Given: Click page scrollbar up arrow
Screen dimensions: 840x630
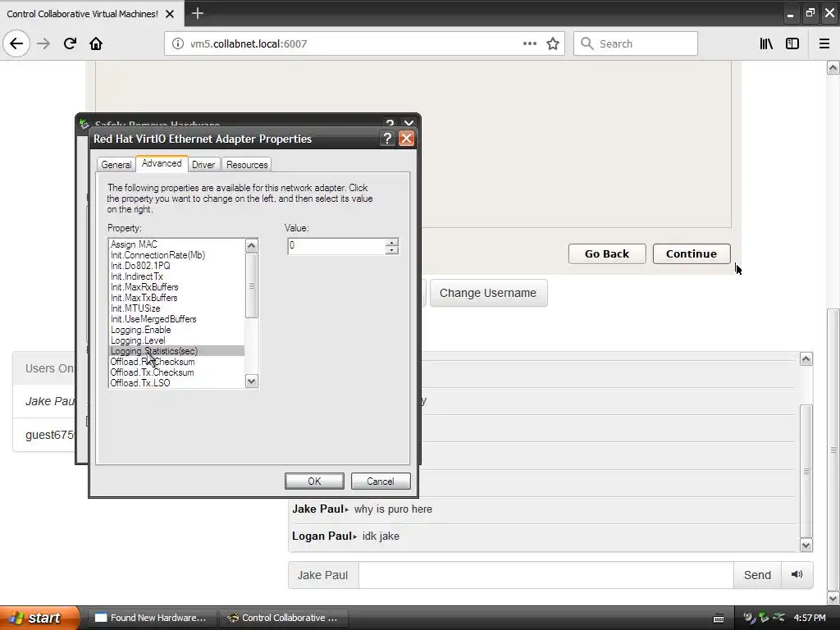Looking at the screenshot, I should point(833,67).
